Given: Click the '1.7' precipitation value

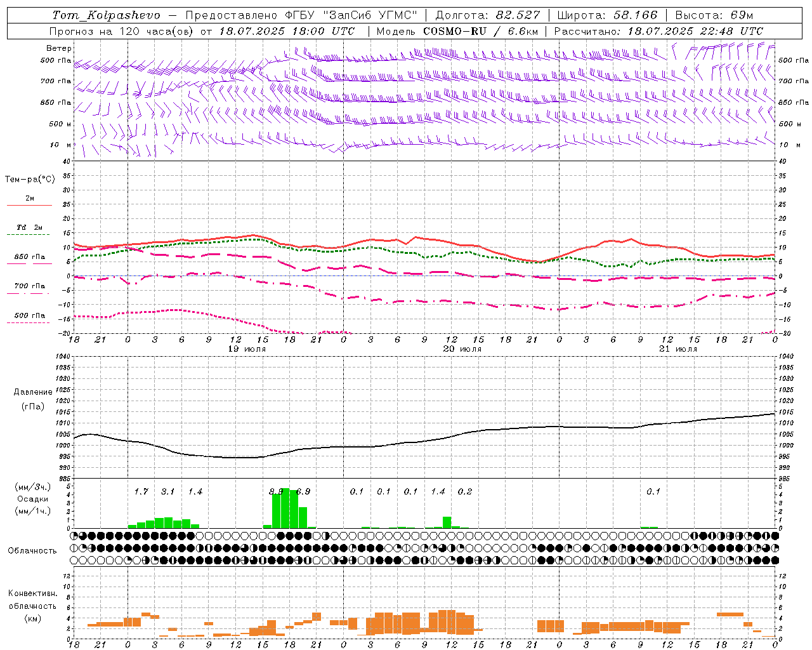Looking at the screenshot, I should (141, 491).
